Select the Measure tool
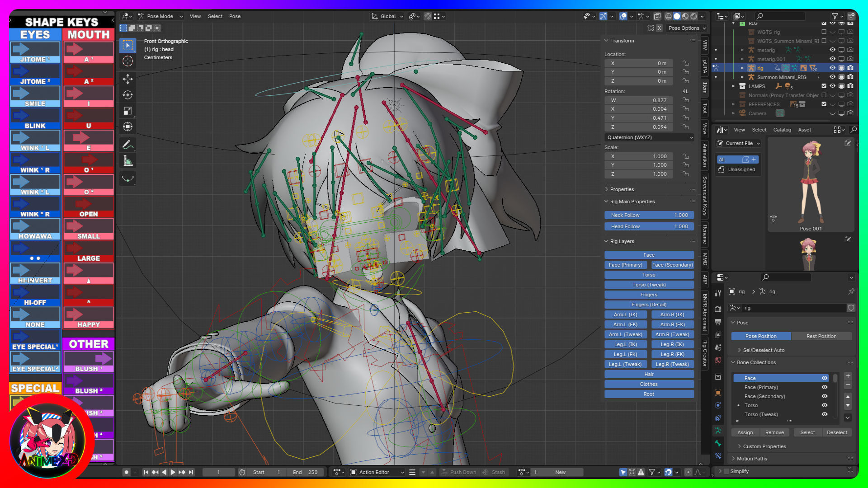This screenshot has height=488, width=868. click(128, 161)
